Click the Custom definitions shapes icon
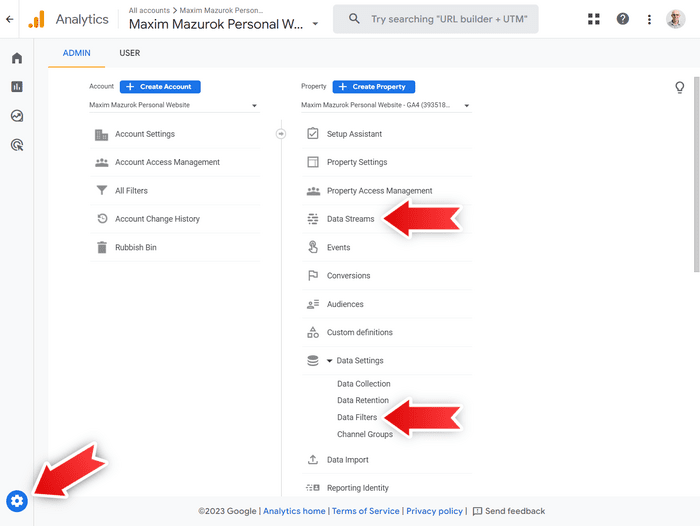The height and width of the screenshot is (526, 700). click(313, 332)
